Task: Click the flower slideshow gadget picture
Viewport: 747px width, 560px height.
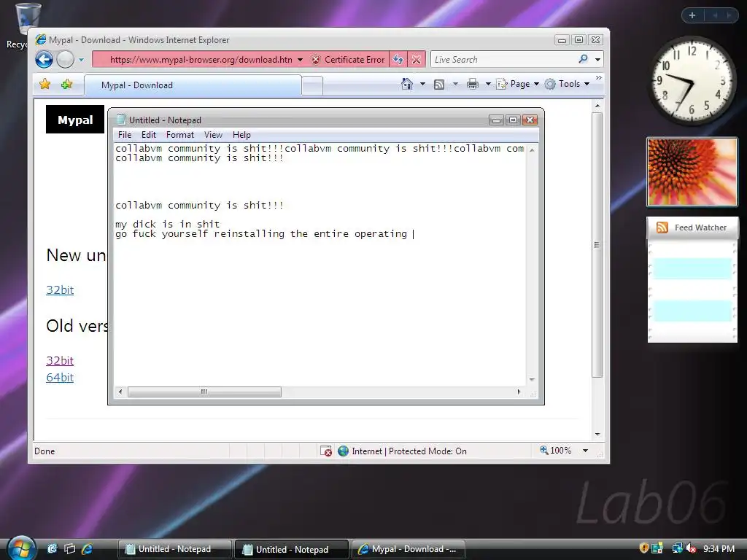Action: pos(692,172)
